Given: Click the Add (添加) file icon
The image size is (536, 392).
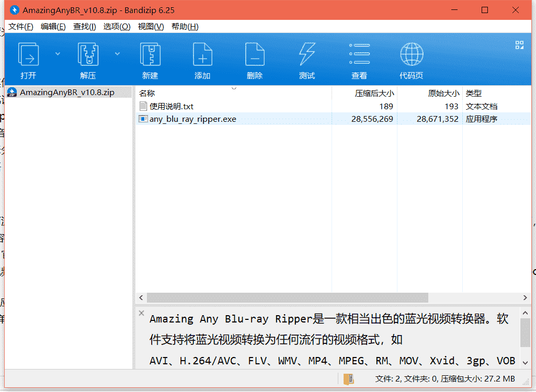Looking at the screenshot, I should pos(203,54).
